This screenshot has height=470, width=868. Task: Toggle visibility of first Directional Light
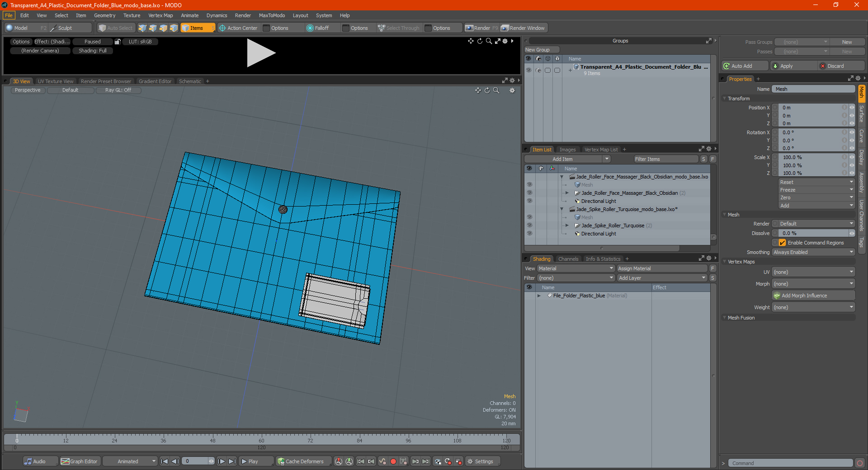point(529,201)
